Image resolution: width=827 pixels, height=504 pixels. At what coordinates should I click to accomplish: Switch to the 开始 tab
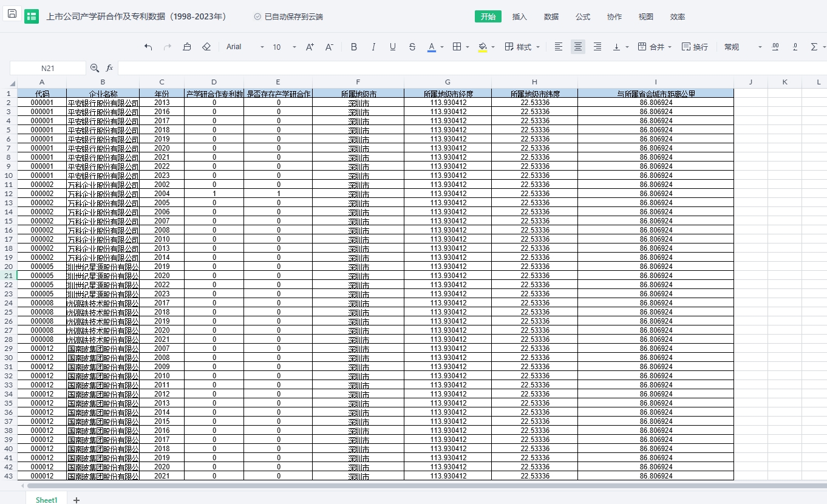pyautogui.click(x=488, y=17)
